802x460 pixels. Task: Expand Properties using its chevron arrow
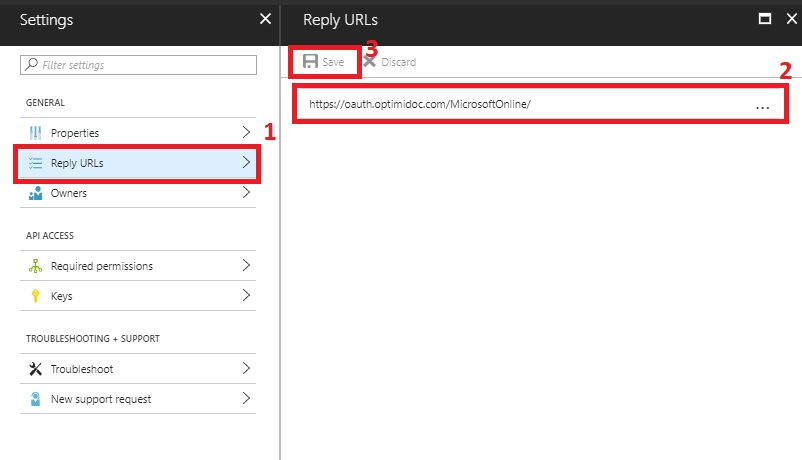[246, 133]
